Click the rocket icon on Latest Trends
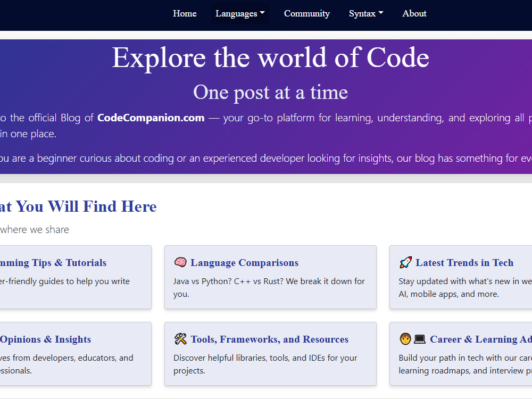Viewport: 532px width, 399px height. 405,262
